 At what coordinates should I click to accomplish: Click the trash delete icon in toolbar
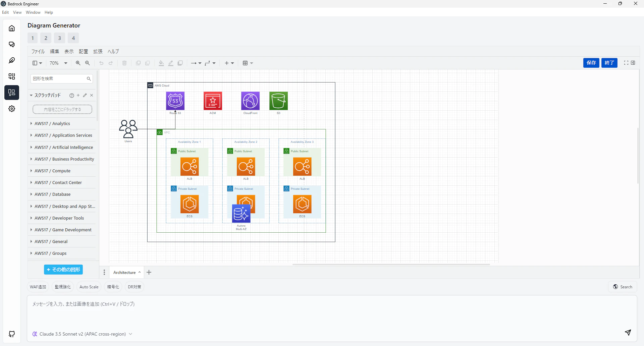point(124,63)
